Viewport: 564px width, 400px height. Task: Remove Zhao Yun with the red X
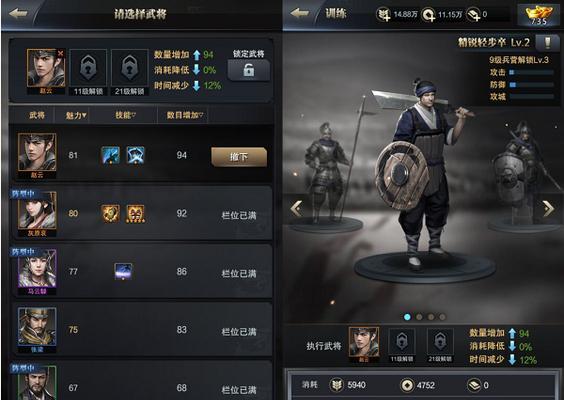click(60, 54)
